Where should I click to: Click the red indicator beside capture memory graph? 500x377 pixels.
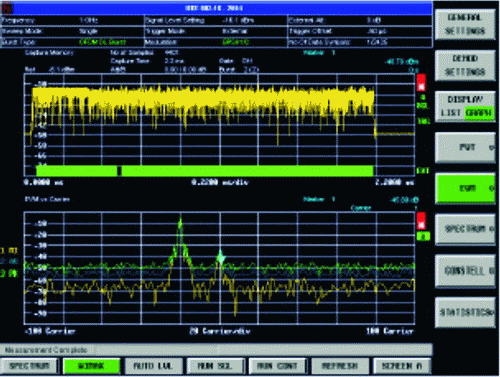coord(421,83)
